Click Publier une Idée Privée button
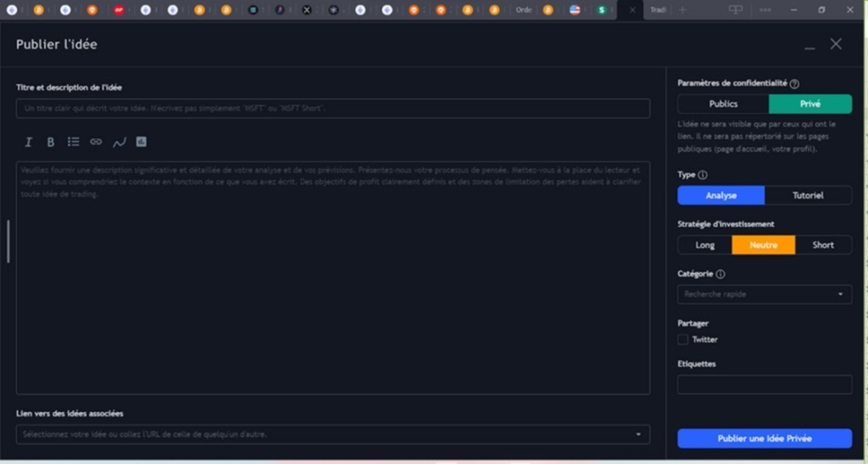The height and width of the screenshot is (464, 868). pyautogui.click(x=765, y=439)
